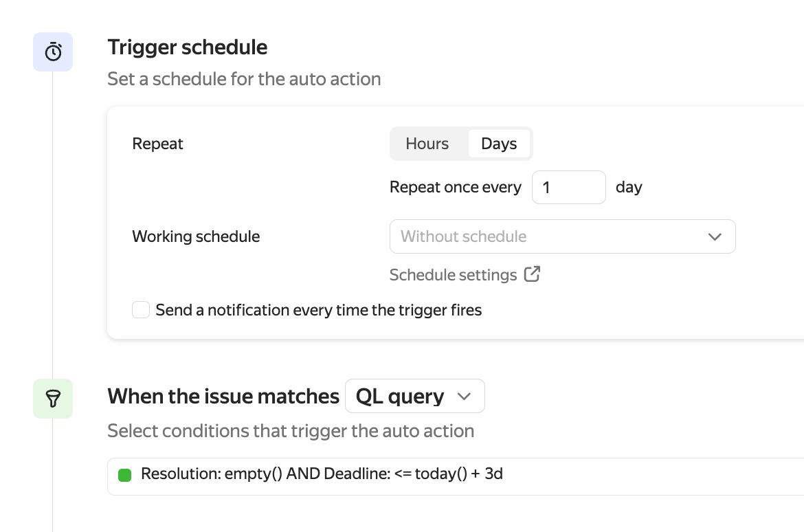Viewport: 804px width, 532px height.
Task: Click the 'Send a notification every time' label
Action: click(319, 310)
